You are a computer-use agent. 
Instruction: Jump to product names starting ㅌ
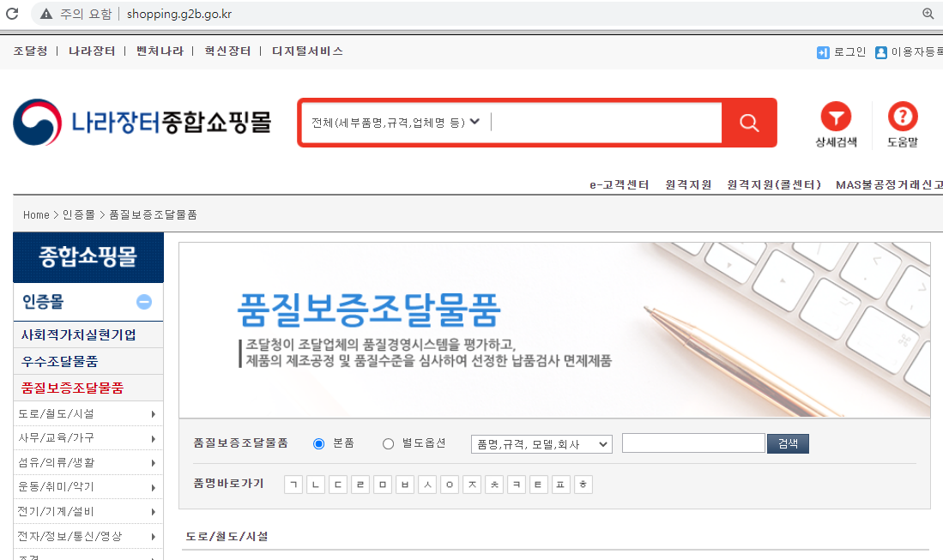539,485
